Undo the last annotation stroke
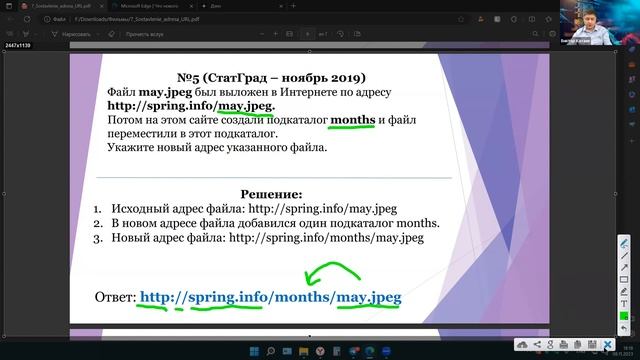 pos(624,328)
